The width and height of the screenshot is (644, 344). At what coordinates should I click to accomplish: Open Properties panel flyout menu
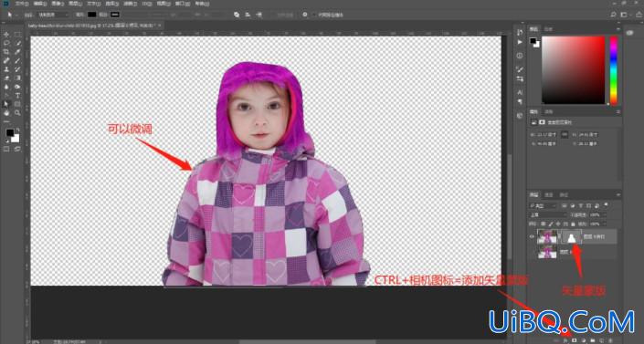coord(618,111)
